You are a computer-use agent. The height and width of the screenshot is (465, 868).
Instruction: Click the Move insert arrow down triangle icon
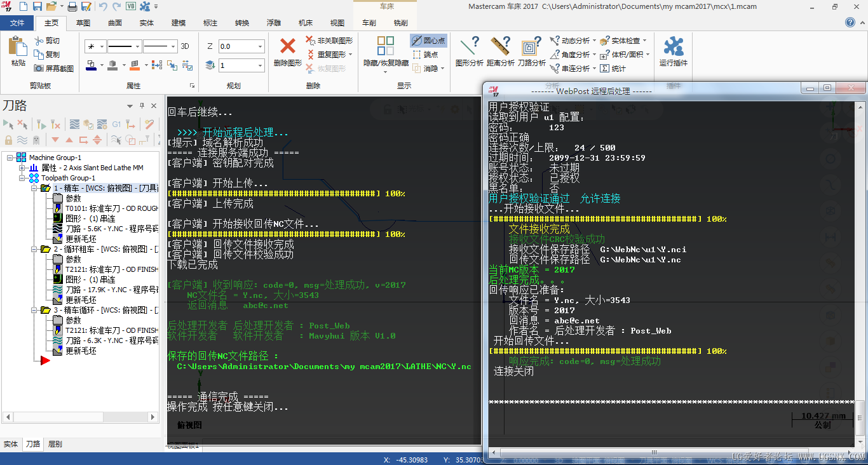(55, 140)
